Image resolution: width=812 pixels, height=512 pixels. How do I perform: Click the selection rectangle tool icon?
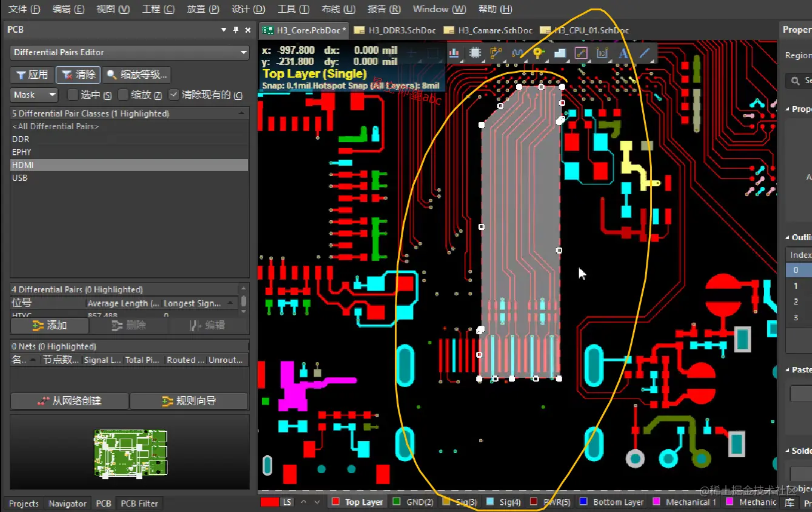(432, 53)
